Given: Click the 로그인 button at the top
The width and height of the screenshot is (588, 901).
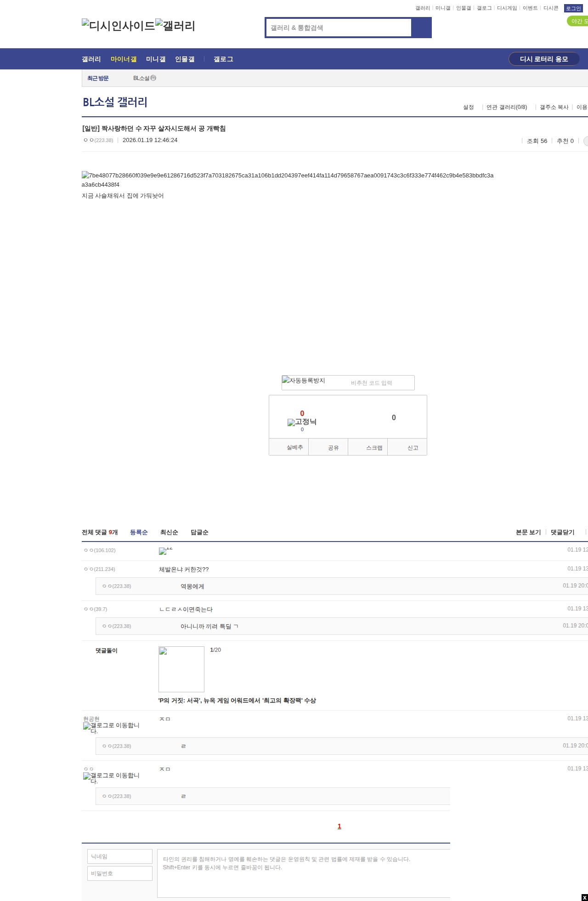Looking at the screenshot, I should pos(573,8).
